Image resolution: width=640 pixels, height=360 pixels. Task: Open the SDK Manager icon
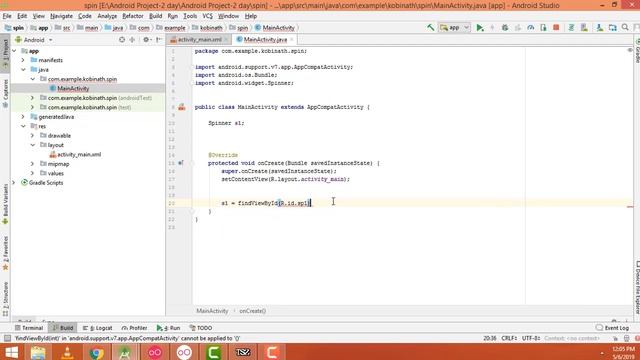pos(600,28)
